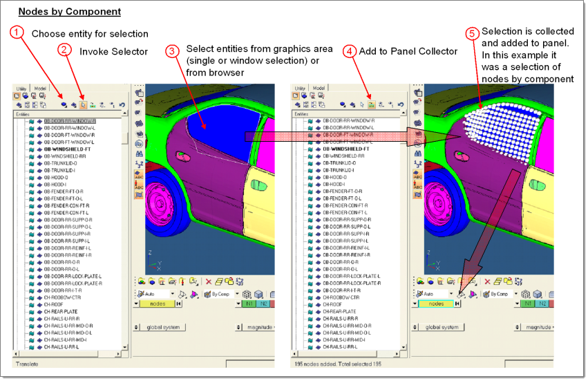Toggle visibility icon of OB-WINDSHIELD-FT in left tree
The height and width of the screenshot is (381, 588).
click(x=32, y=149)
